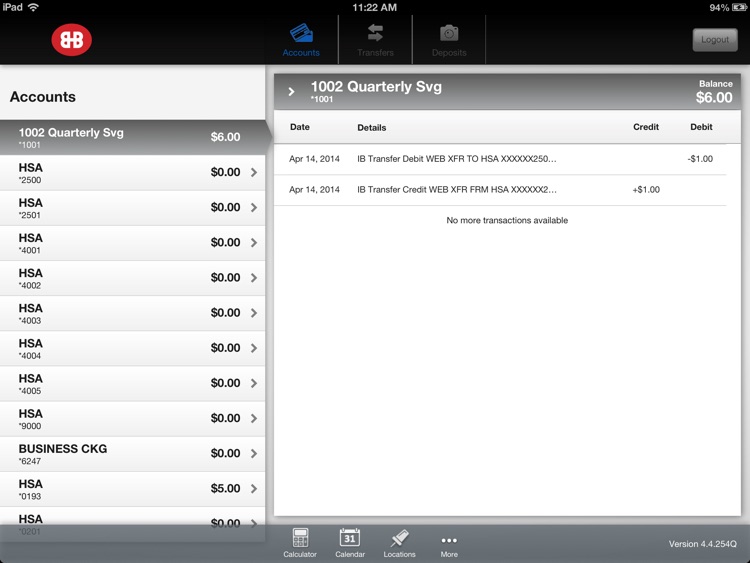The width and height of the screenshot is (750, 563).
Task: Select the BUSINESS CKG account name
Action: (63, 449)
